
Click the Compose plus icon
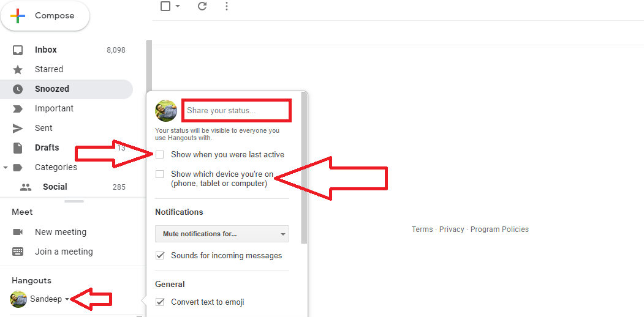18,16
